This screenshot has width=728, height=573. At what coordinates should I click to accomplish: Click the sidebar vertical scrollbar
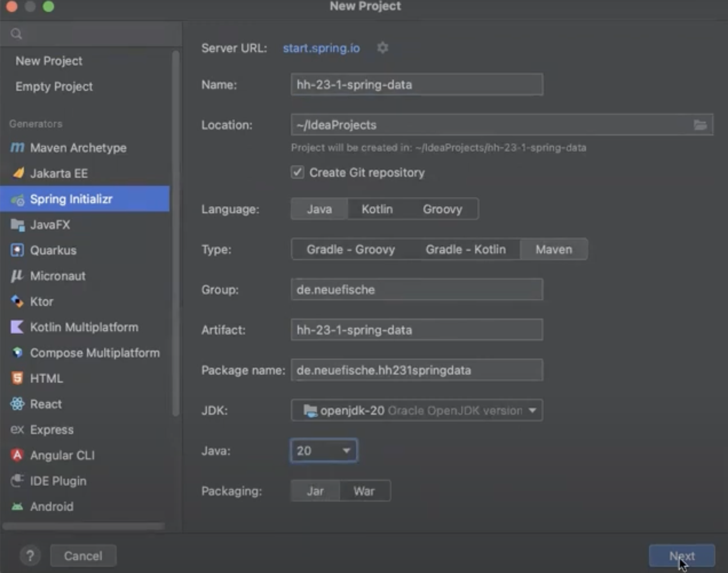[176, 233]
